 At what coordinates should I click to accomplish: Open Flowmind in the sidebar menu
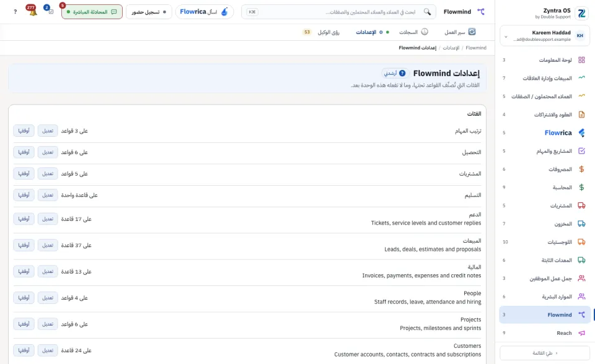tap(545, 314)
